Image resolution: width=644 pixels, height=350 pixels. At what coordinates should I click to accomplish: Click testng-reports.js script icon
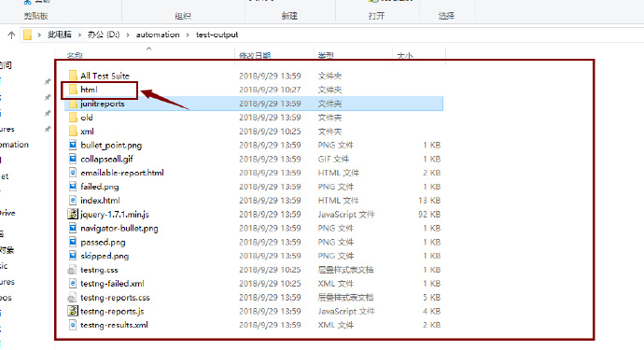pos(73,311)
